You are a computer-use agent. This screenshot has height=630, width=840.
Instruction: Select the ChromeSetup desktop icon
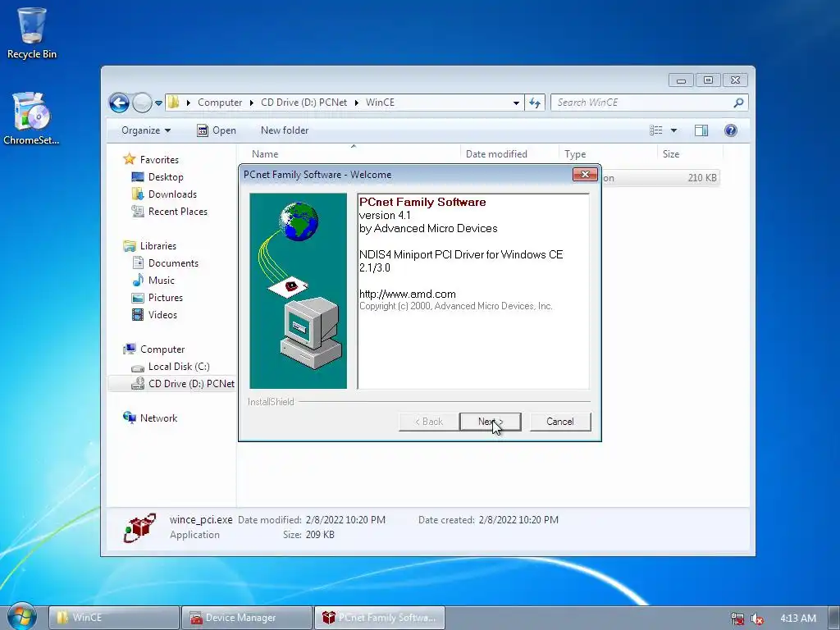(x=31, y=118)
